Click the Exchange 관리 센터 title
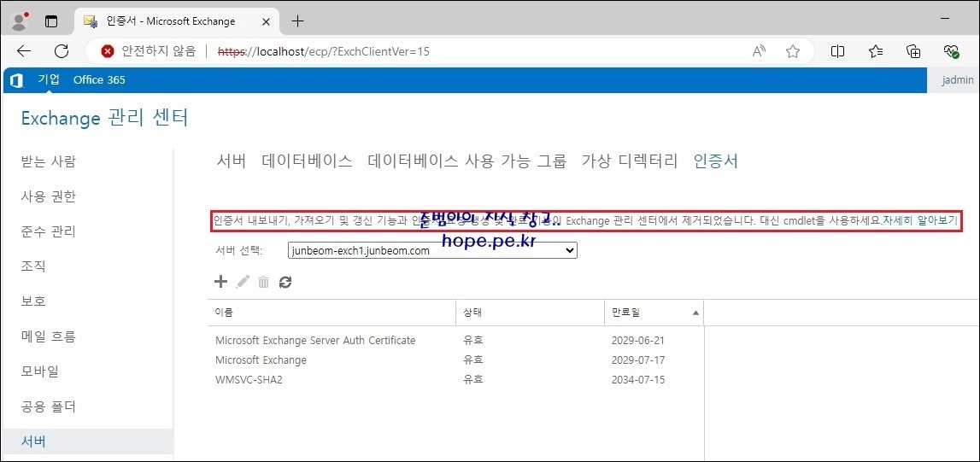980x462 pixels. [x=104, y=117]
